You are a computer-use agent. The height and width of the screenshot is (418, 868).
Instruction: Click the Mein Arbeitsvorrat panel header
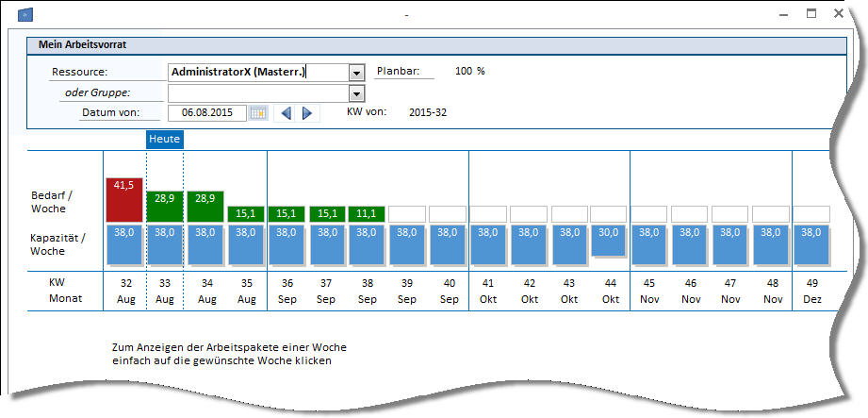click(x=436, y=45)
